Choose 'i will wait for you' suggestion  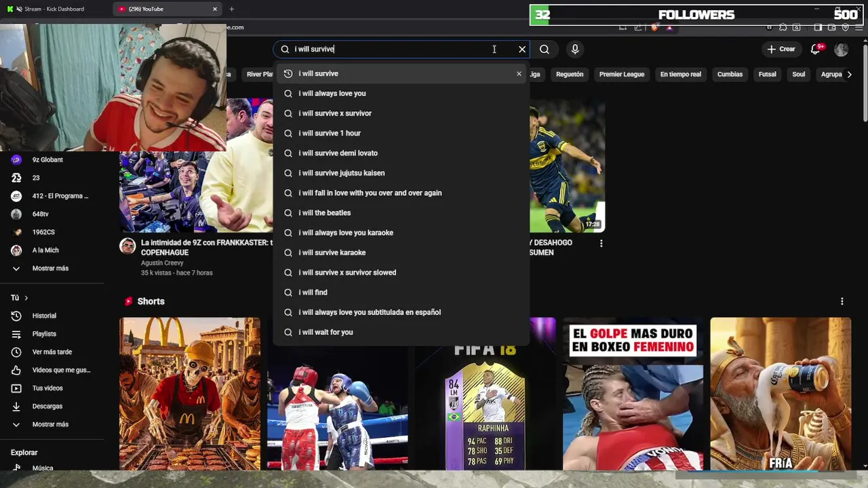click(401, 332)
